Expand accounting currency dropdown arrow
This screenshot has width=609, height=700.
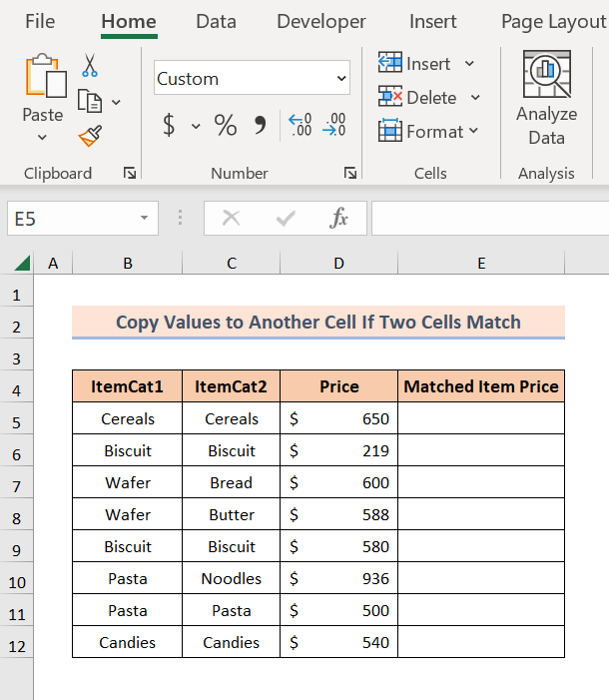[196, 127]
